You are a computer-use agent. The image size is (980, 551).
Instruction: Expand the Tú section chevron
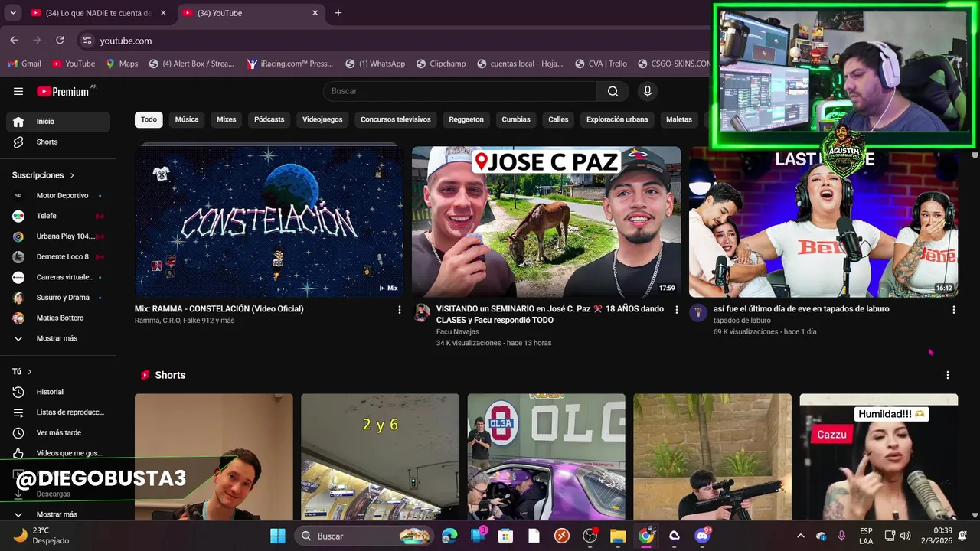coord(30,372)
